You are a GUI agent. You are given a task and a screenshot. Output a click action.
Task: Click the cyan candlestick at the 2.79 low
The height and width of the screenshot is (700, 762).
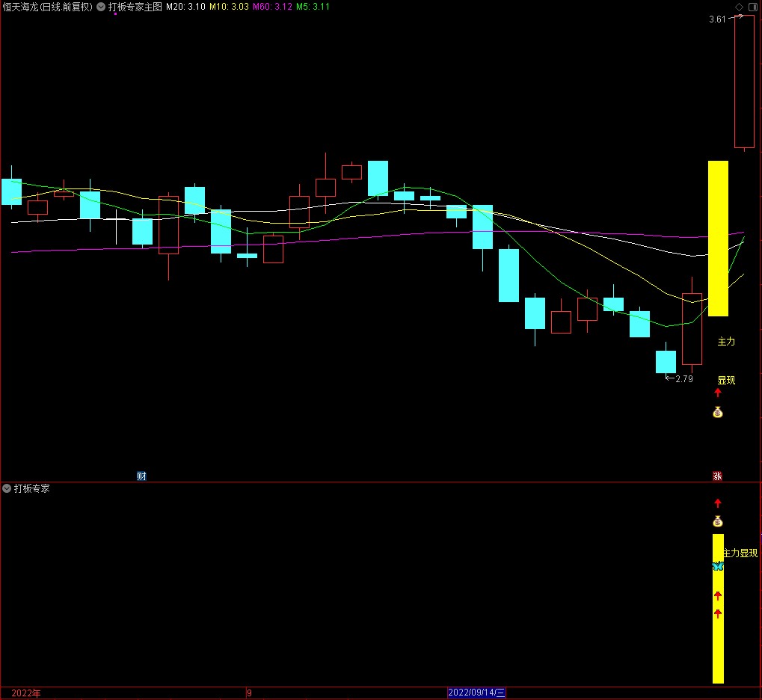click(x=666, y=361)
